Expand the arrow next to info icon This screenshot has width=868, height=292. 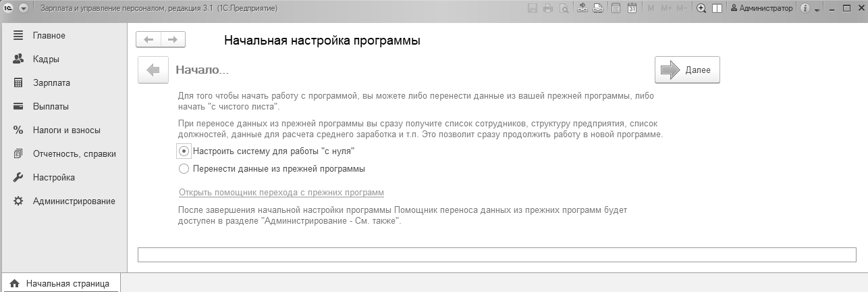coord(817,9)
